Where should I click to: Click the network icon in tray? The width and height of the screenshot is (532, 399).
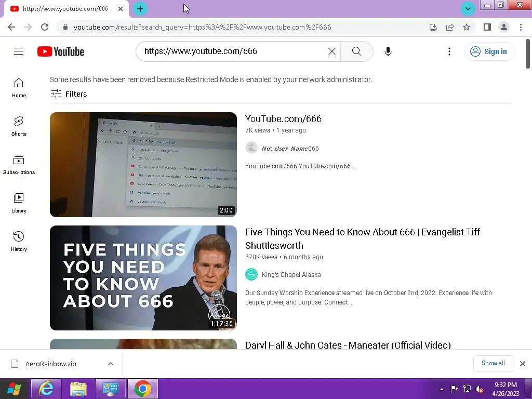click(x=467, y=389)
